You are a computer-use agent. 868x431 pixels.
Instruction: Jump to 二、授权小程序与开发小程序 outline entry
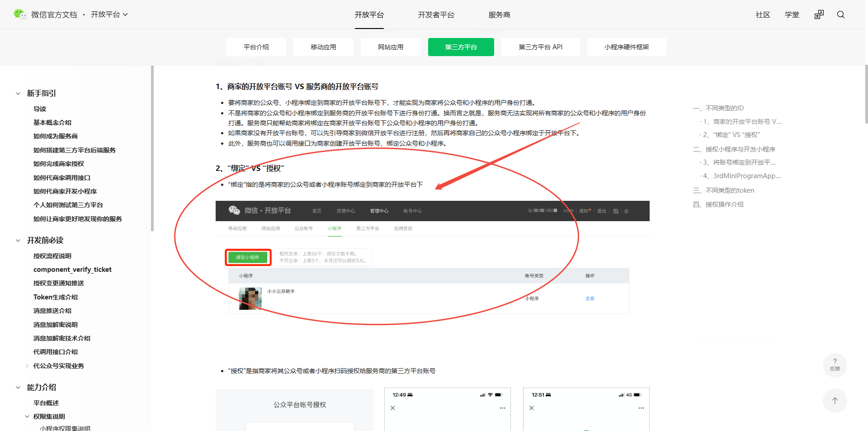(734, 149)
